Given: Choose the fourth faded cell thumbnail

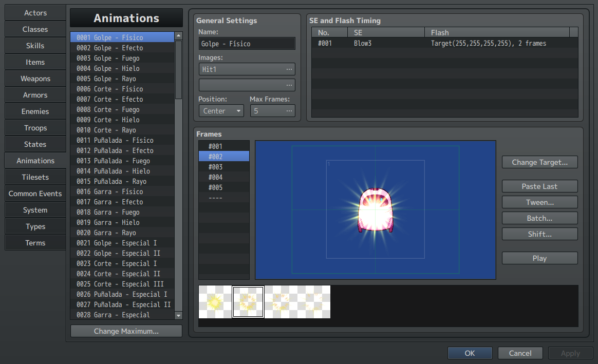Looking at the screenshot, I should click(x=314, y=302).
